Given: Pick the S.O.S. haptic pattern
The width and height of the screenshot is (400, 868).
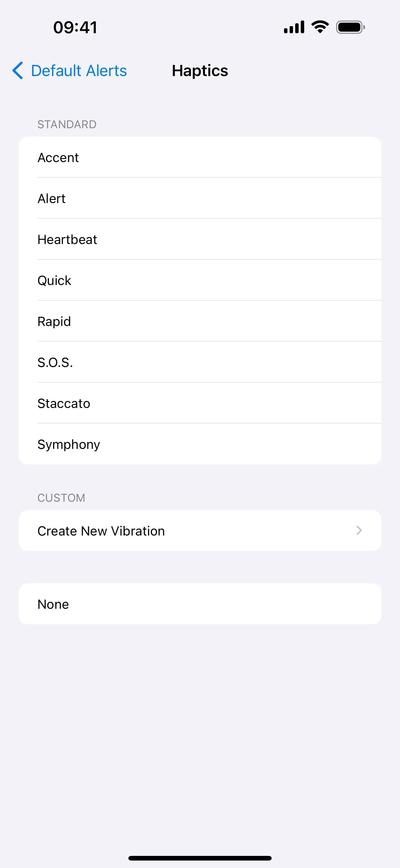Looking at the screenshot, I should (x=200, y=362).
